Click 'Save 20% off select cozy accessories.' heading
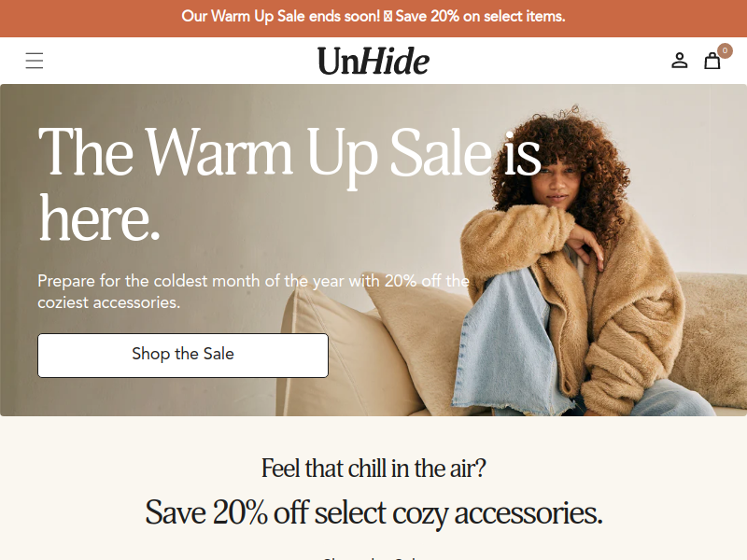The height and width of the screenshot is (560, 747). (x=373, y=513)
